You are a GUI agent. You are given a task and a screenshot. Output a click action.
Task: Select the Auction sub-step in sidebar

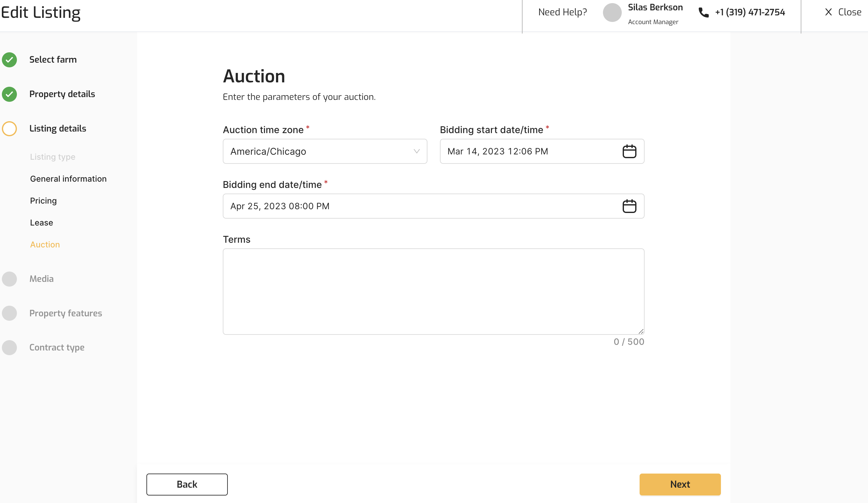coord(45,244)
